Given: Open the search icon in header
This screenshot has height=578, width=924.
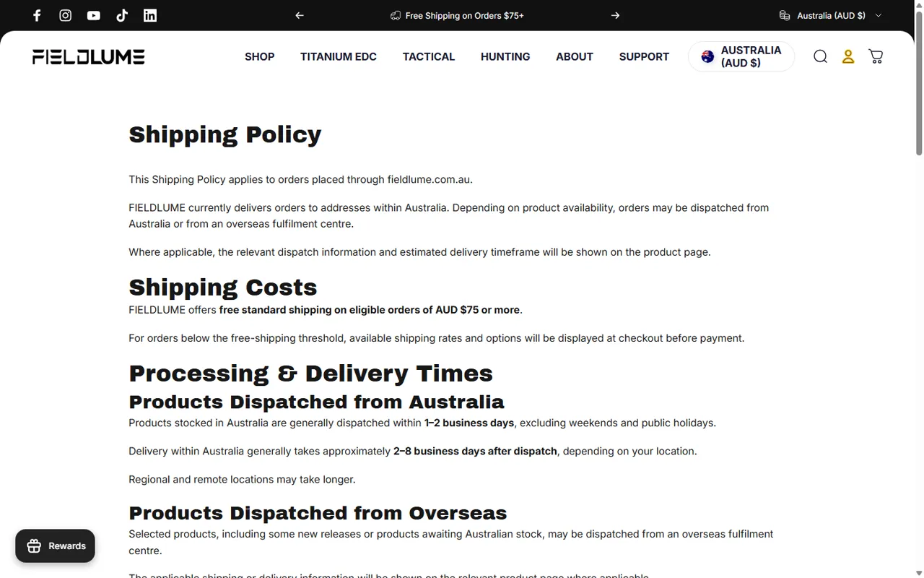Looking at the screenshot, I should pos(820,56).
